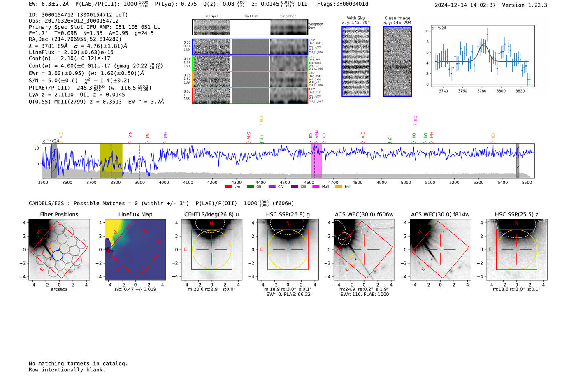Click the red Lyα legend swatch

(228, 187)
